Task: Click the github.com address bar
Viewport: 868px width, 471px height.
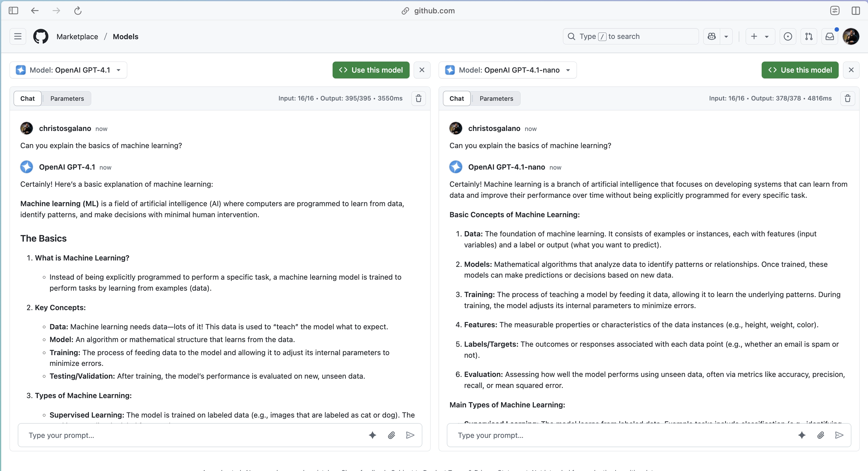Action: 428,11
